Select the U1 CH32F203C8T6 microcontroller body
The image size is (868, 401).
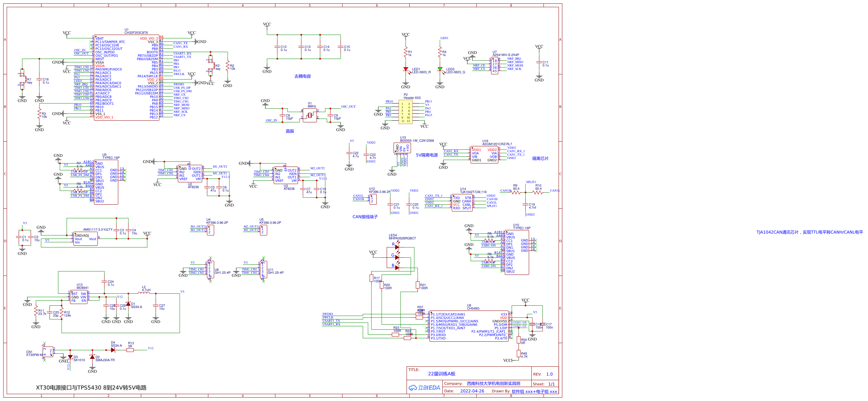[126, 77]
